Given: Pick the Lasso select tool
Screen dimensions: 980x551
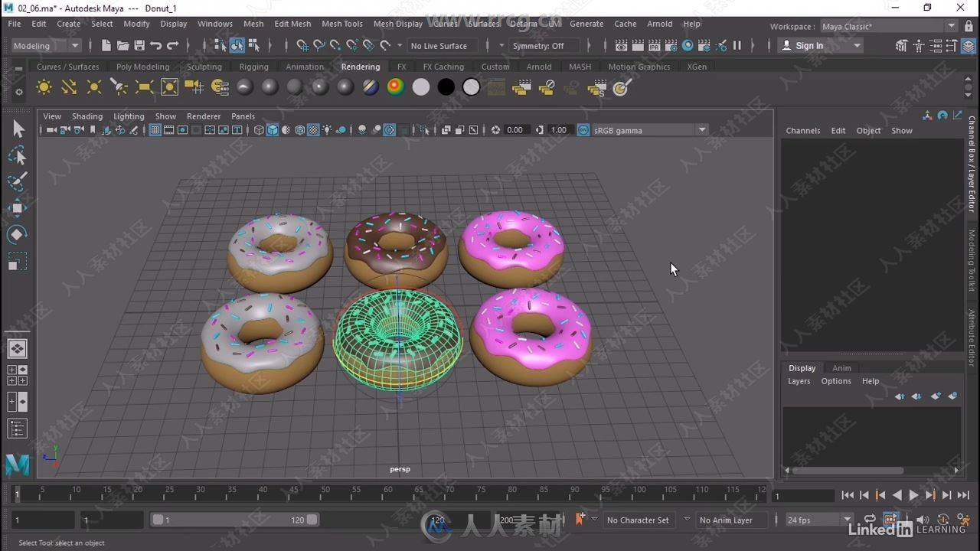Looking at the screenshot, I should 18,156.
